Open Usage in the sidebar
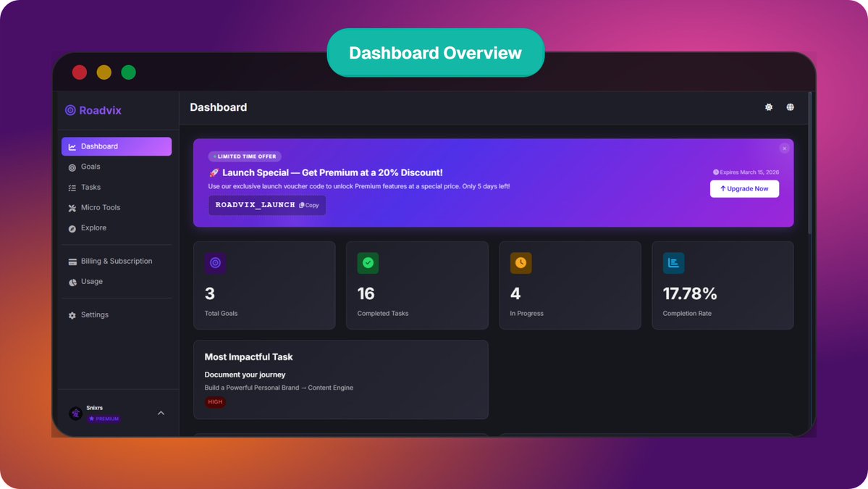 coord(117,282)
